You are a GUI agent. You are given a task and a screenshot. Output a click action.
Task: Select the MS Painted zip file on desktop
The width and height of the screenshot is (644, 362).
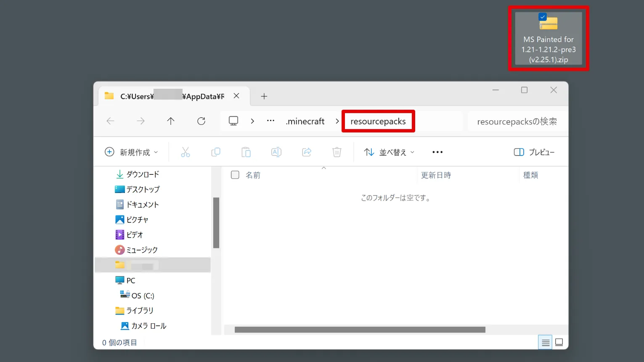(549, 38)
